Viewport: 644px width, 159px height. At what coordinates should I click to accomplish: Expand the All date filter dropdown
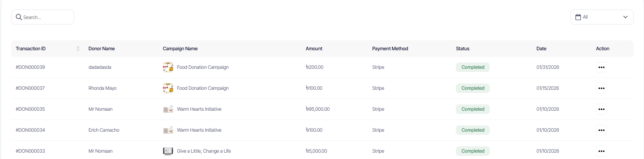pos(602,17)
